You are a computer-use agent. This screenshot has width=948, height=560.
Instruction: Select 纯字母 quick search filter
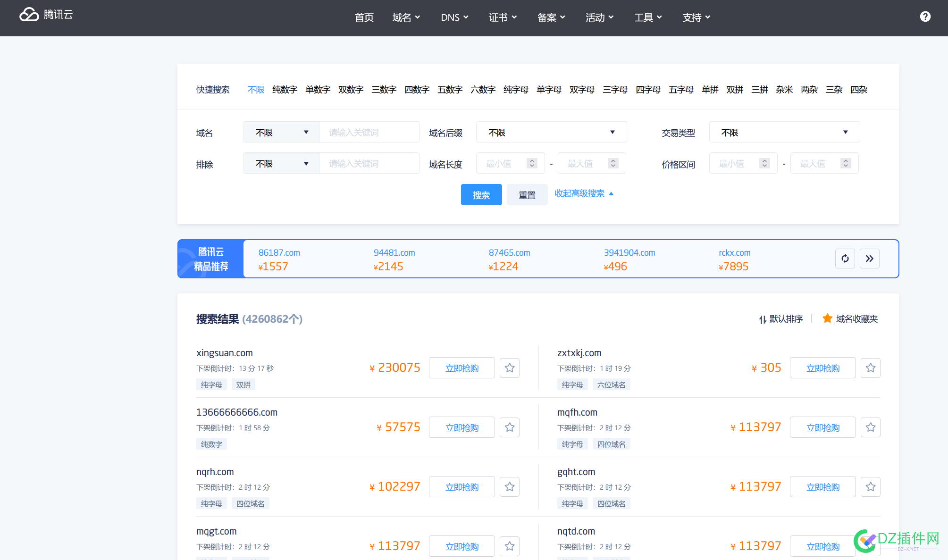click(516, 90)
